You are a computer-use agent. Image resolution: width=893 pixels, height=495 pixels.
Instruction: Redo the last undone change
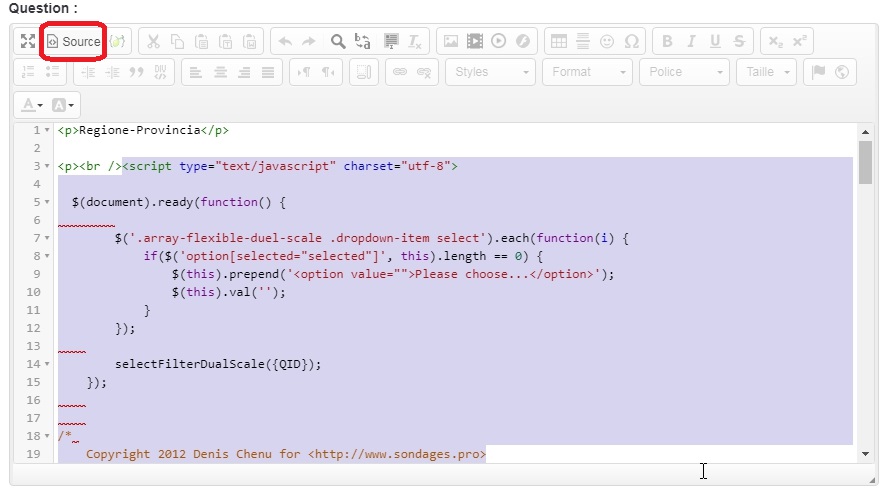(309, 41)
